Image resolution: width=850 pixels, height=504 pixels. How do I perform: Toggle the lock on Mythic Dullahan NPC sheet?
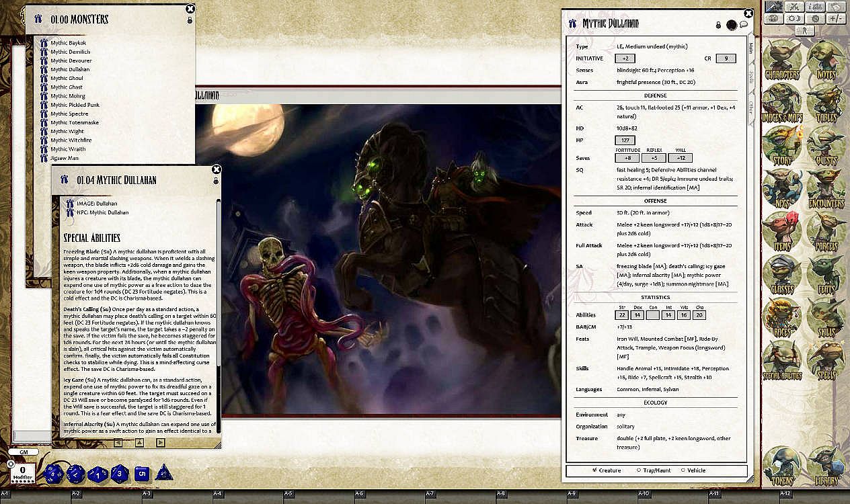(718, 25)
